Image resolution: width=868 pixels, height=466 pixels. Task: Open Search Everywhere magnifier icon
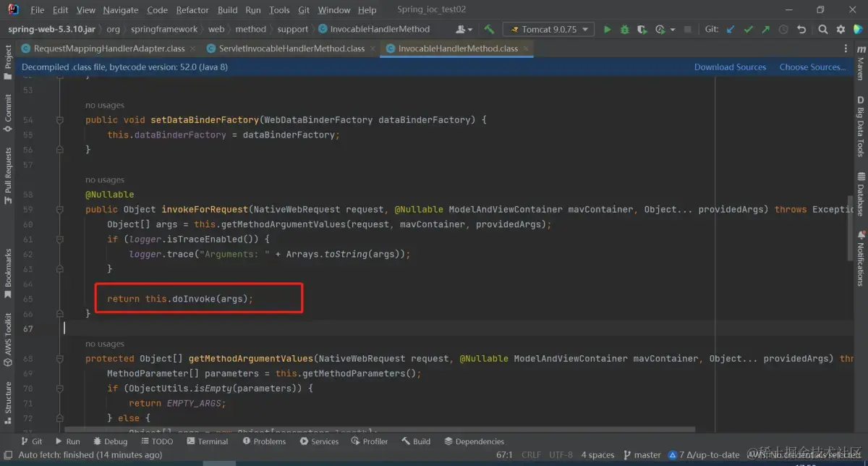[823, 29]
